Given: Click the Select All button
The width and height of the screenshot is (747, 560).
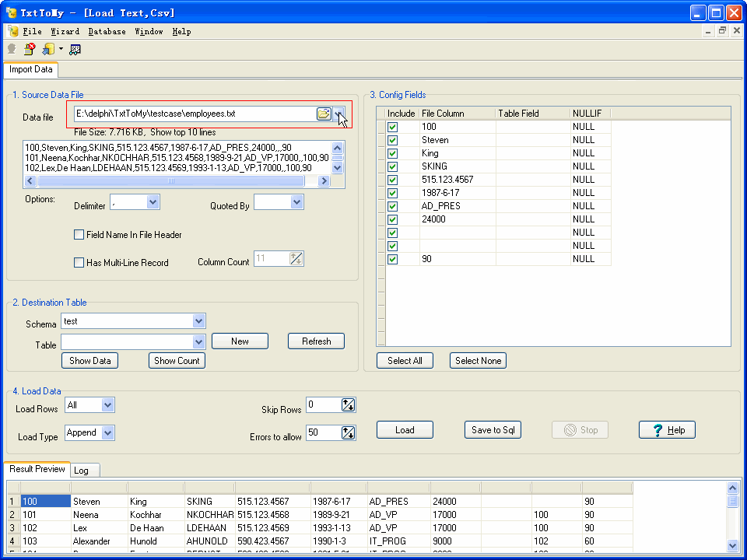Looking at the screenshot, I should (x=405, y=360).
